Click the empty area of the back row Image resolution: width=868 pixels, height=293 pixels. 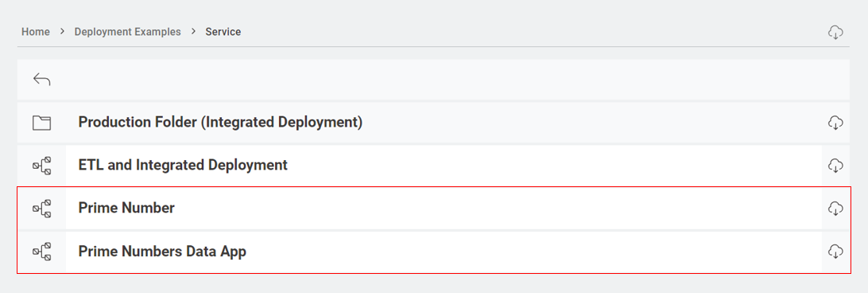click(x=443, y=80)
